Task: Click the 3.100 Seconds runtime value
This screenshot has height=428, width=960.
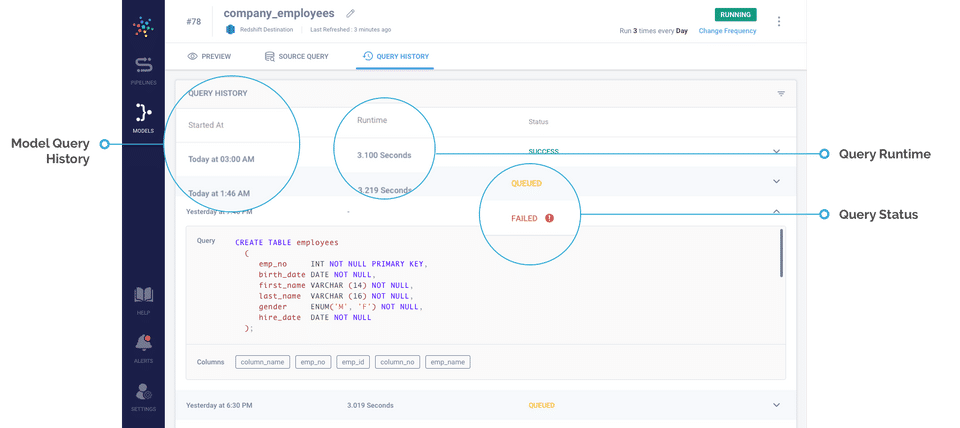Action: 384,155
